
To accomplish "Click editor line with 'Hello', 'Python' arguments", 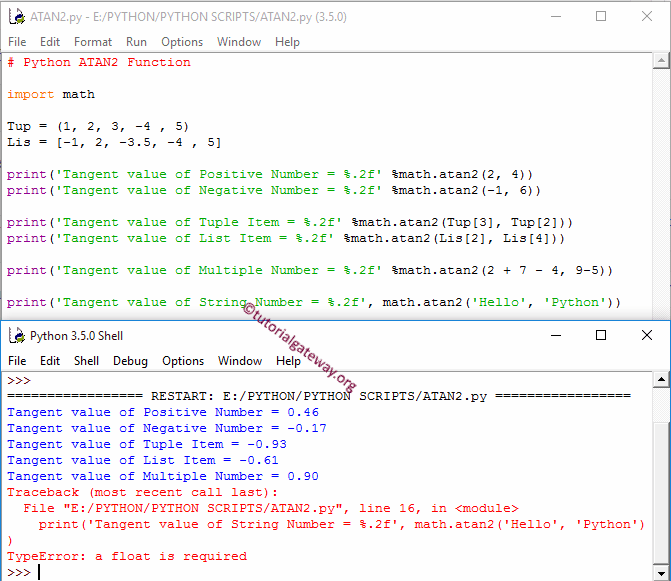I will click(314, 302).
